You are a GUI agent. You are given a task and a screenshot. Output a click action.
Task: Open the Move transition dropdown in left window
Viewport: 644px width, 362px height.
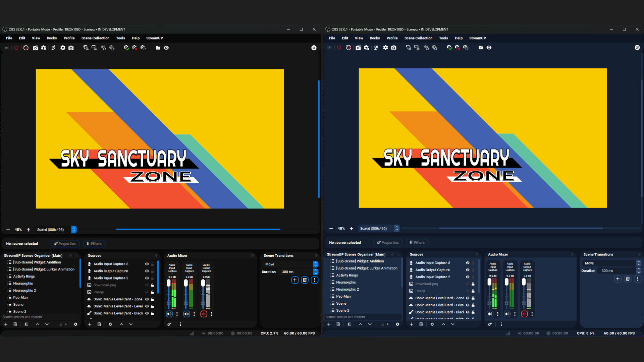(x=290, y=264)
